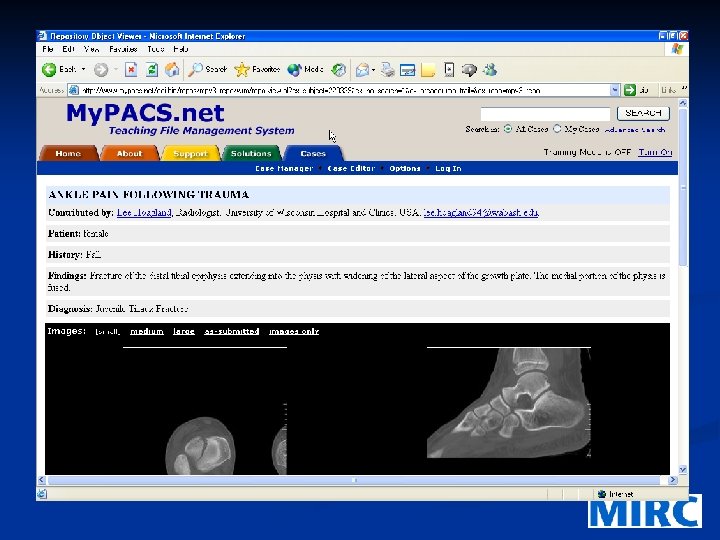
Task: Click the MyPACS.net logo
Action: coord(145,113)
